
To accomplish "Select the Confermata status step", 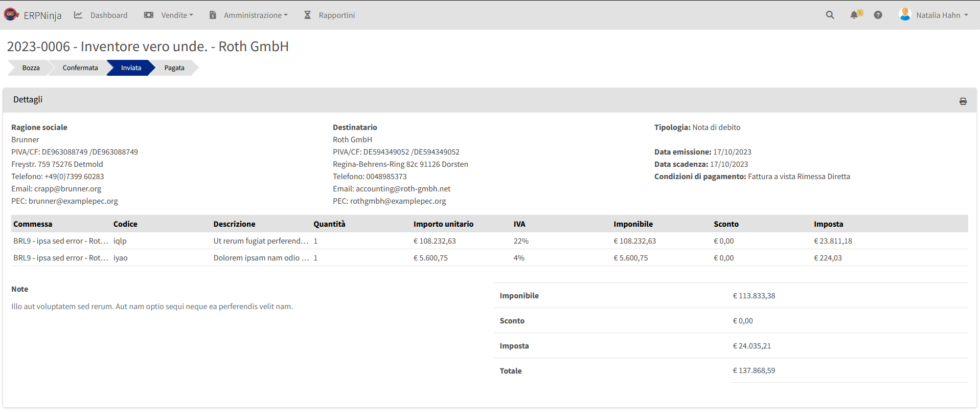I will point(80,68).
